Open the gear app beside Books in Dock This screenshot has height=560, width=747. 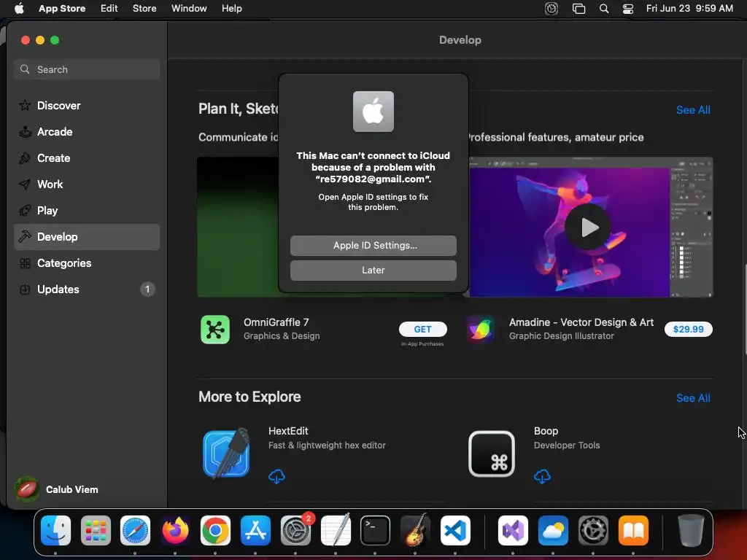(592, 530)
